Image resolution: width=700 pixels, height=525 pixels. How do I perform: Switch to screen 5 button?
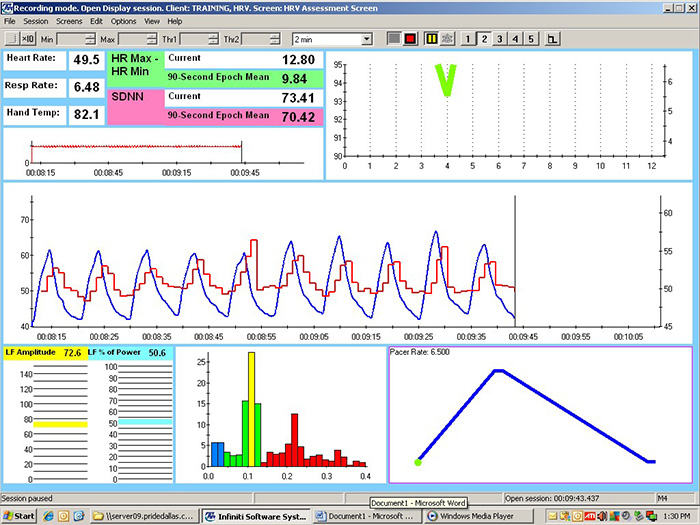[x=531, y=38]
